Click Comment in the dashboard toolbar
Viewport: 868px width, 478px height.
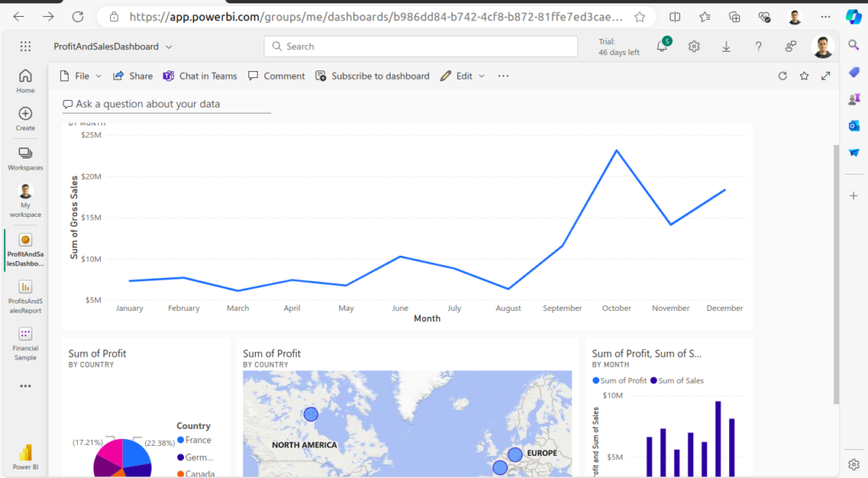coord(276,76)
